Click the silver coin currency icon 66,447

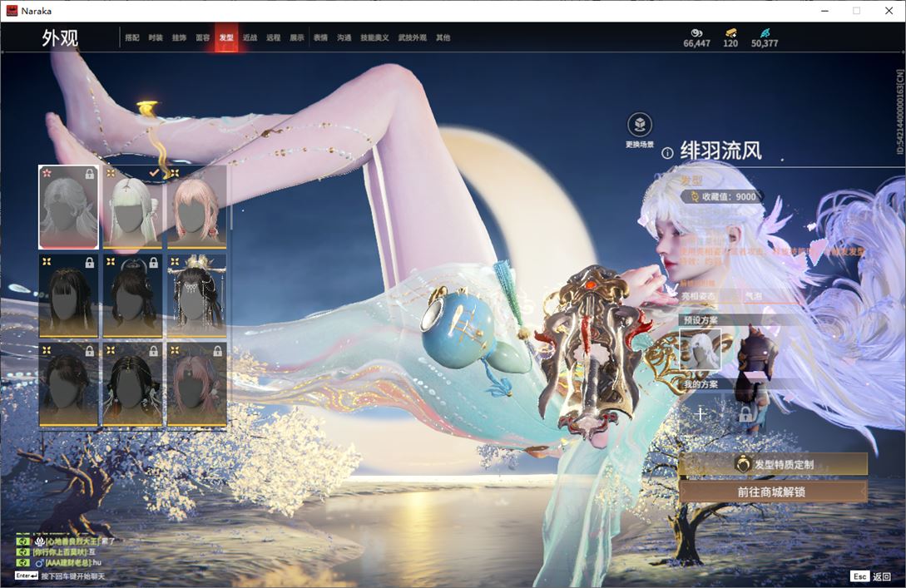[696, 33]
